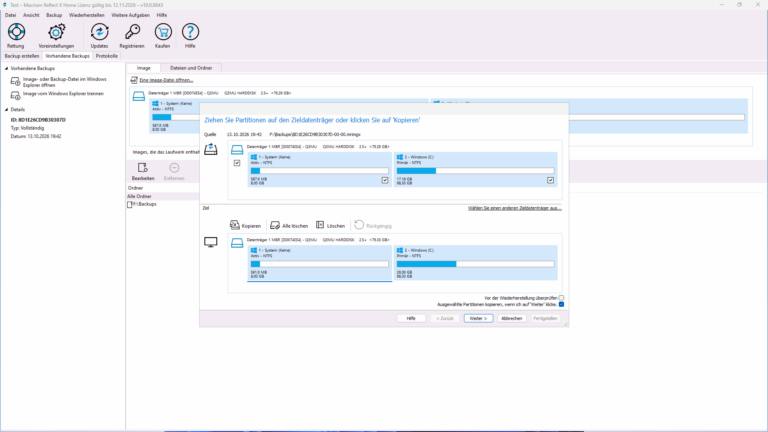Select target 1 - System partition block

click(319, 263)
